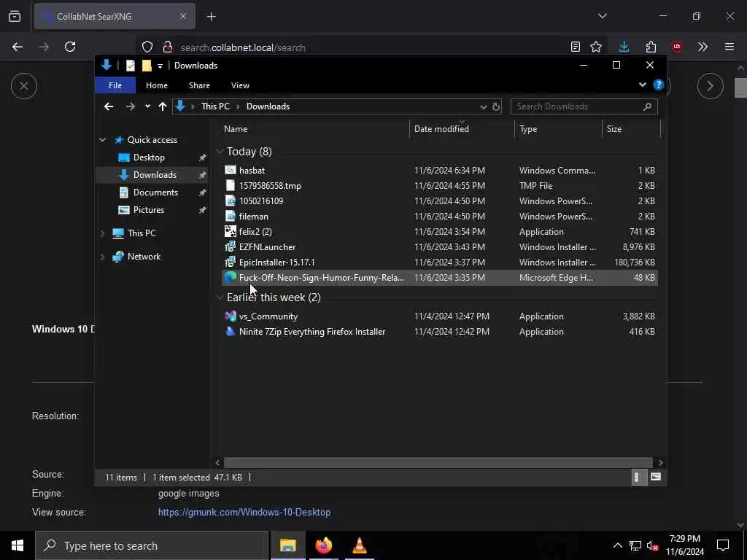747x560 pixels.
Task: Select the fileman PowerShell script icon
Action: pos(231,216)
